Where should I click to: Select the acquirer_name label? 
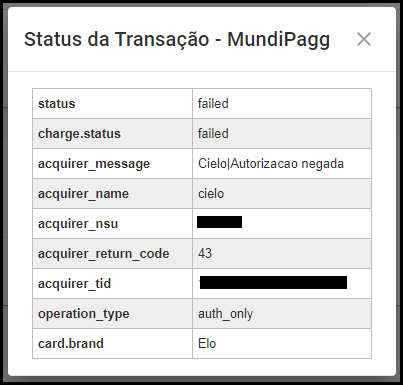click(x=83, y=194)
